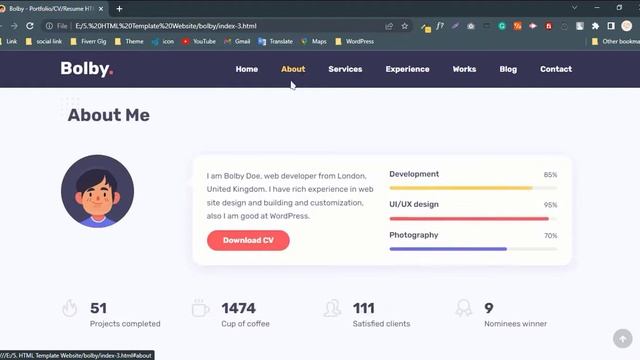Screen dimensions: 640x360
Task: Click the Development skill progress bar
Action: [473, 188]
